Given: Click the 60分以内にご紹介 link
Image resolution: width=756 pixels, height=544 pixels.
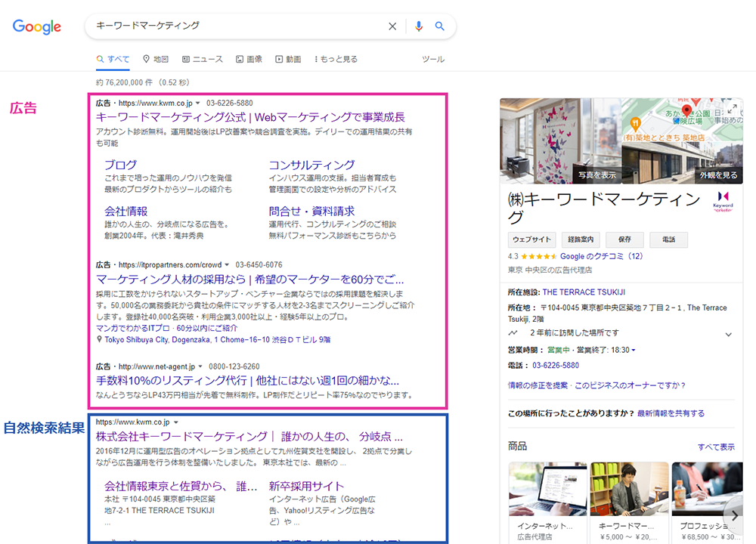Looking at the screenshot, I should point(207,328).
